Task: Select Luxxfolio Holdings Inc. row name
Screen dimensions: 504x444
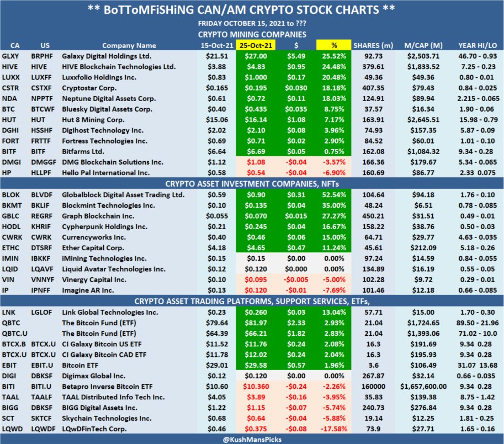Action: (x=99, y=77)
